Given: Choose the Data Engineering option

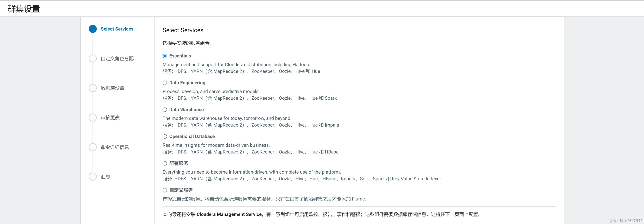Looking at the screenshot, I should tap(165, 83).
